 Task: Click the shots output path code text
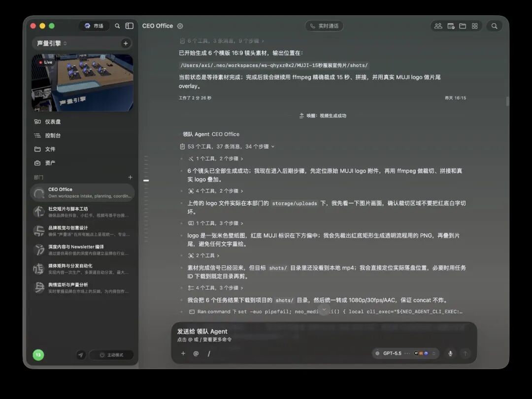click(x=274, y=65)
